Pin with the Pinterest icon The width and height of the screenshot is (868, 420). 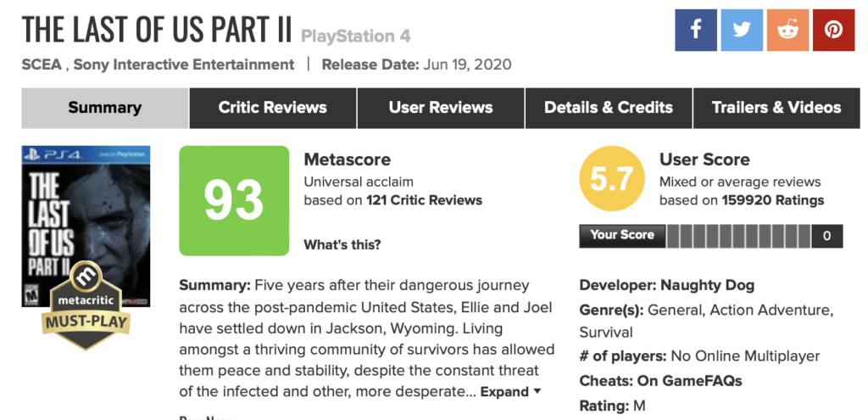tap(834, 30)
